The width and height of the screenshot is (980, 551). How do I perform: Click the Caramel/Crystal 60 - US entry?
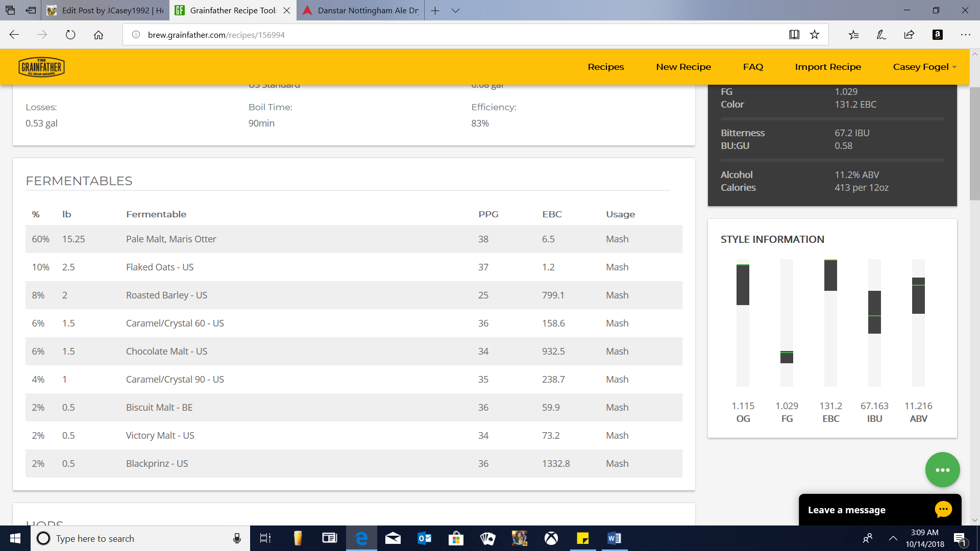click(175, 323)
